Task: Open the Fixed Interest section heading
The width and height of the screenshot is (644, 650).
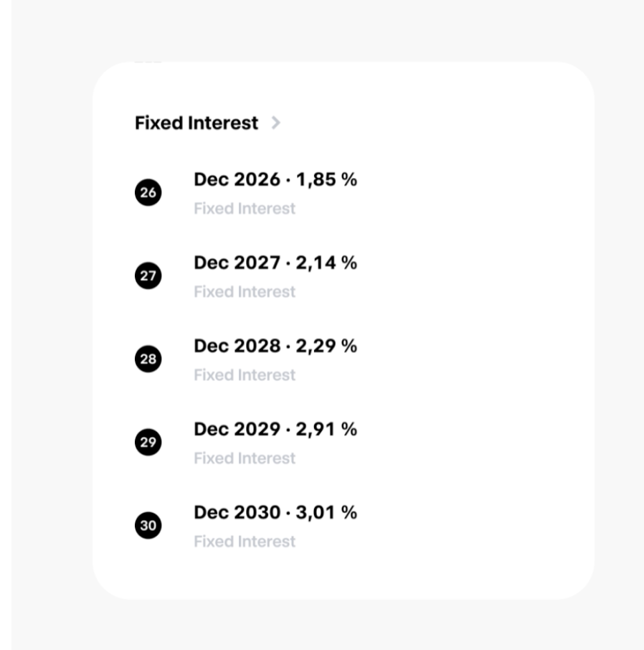Action: click(x=196, y=123)
